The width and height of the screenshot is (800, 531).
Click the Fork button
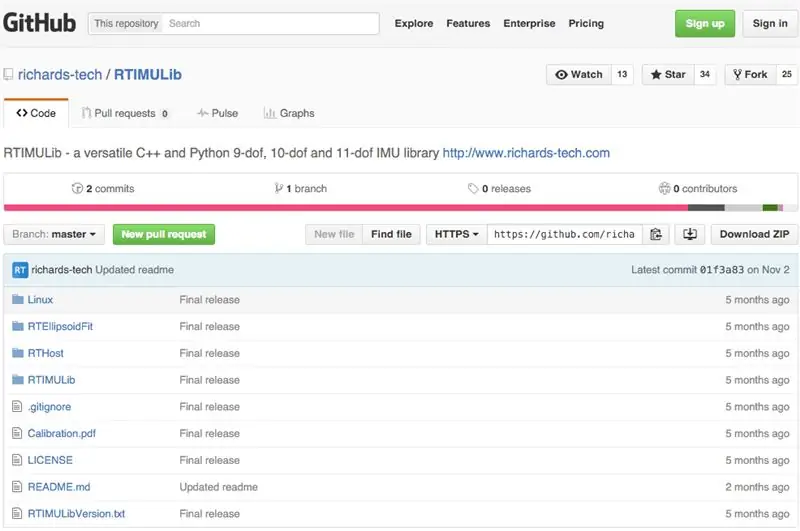point(751,74)
